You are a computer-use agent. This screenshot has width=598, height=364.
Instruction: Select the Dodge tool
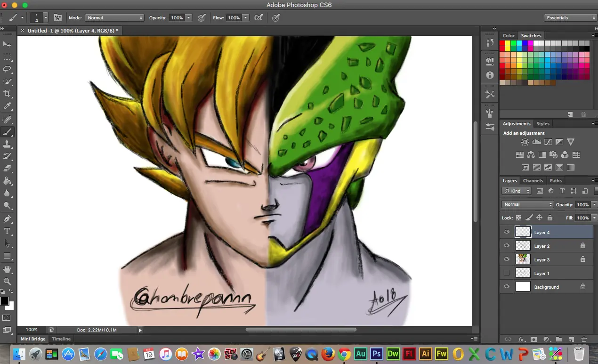[7, 205]
